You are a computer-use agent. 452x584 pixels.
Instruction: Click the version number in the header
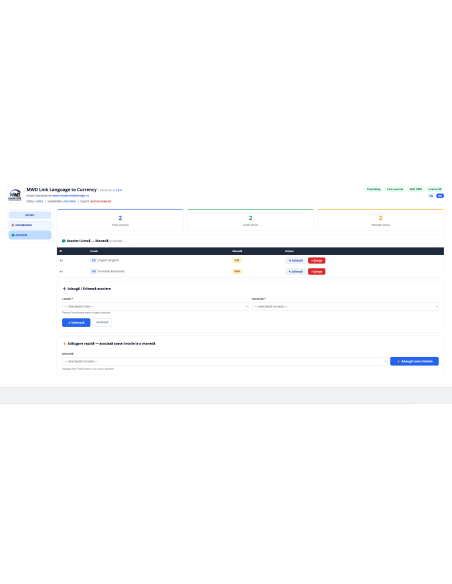click(x=117, y=190)
